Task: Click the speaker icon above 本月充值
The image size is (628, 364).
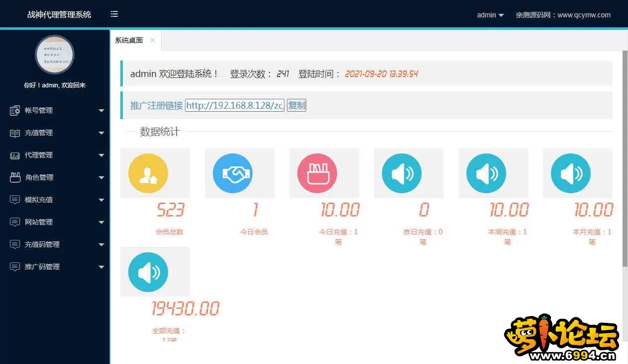Action: pos(571,173)
